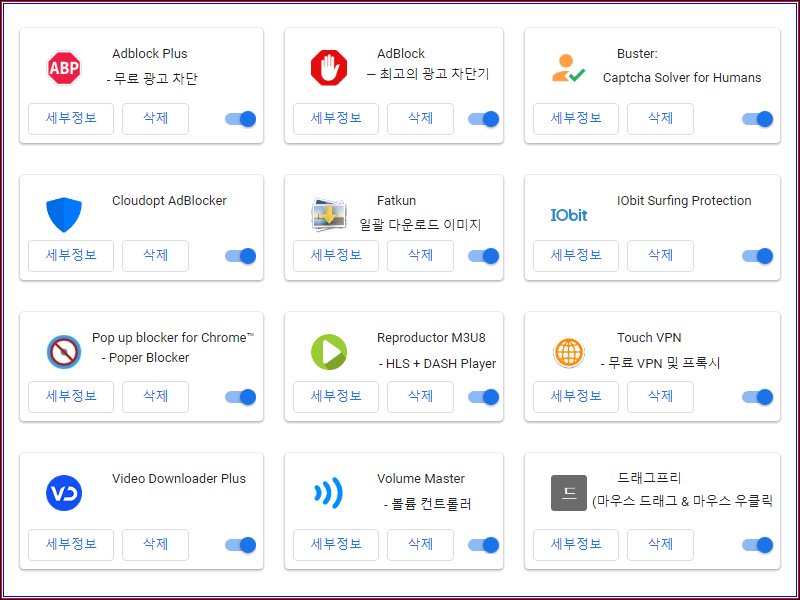Delete Volume Master via 삭제 button
Viewport: 800px width, 600px height.
[x=420, y=545]
